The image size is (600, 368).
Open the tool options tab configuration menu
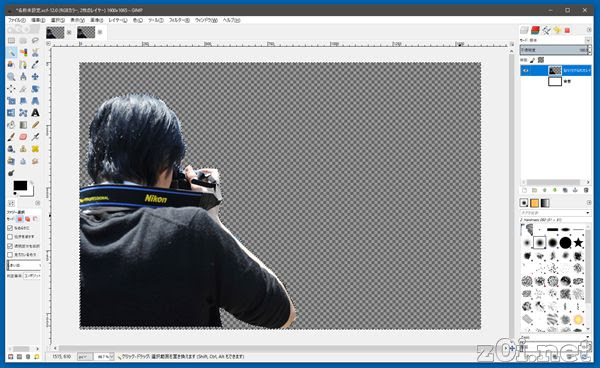pos(38,203)
